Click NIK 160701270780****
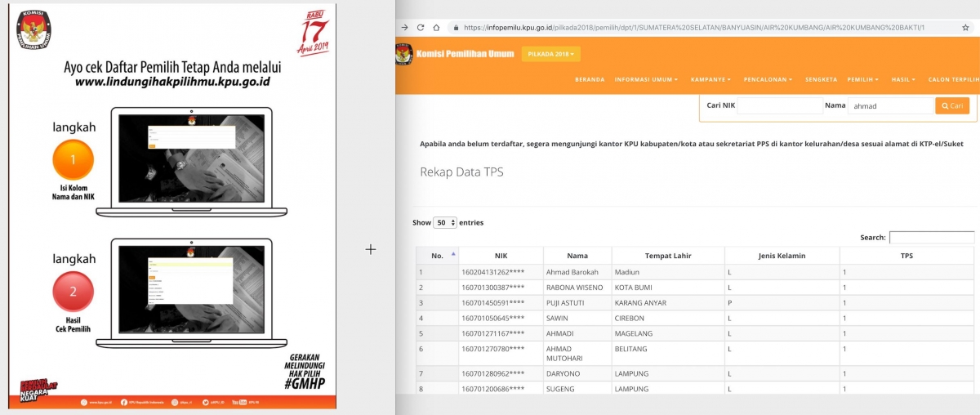Image resolution: width=980 pixels, height=415 pixels. [492, 350]
